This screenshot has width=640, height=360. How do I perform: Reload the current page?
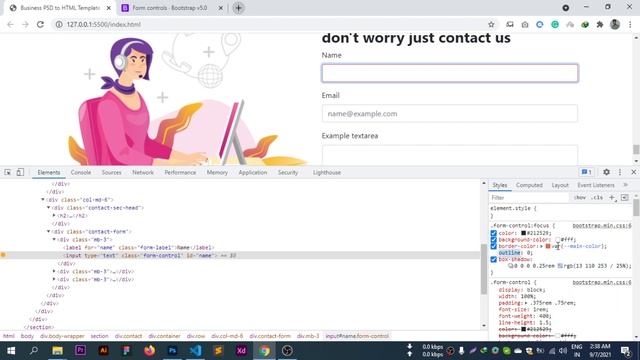coord(40,24)
